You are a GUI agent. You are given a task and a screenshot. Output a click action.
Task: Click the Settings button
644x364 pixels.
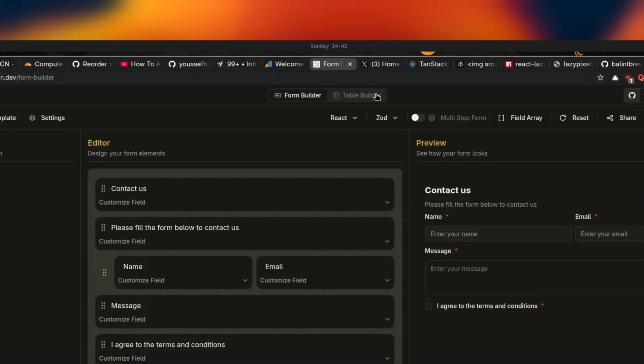click(x=47, y=118)
